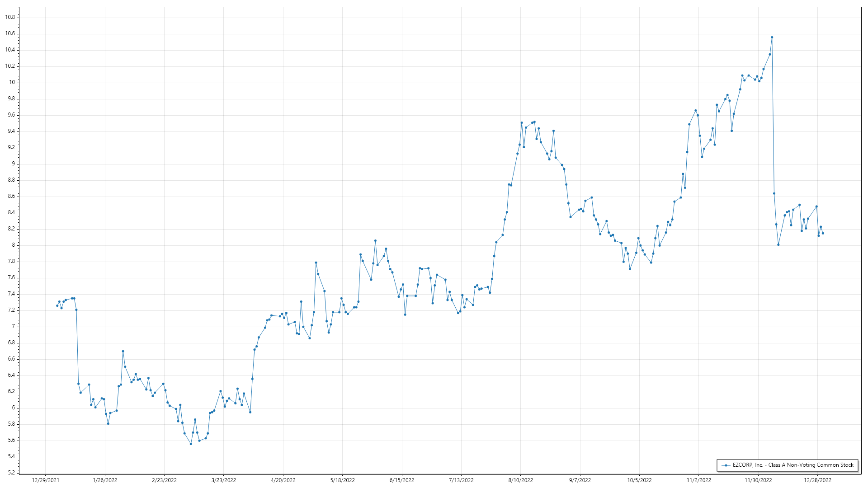This screenshot has height=488, width=868.
Task: Click the lowest data point near 5.6
Action: (191, 444)
